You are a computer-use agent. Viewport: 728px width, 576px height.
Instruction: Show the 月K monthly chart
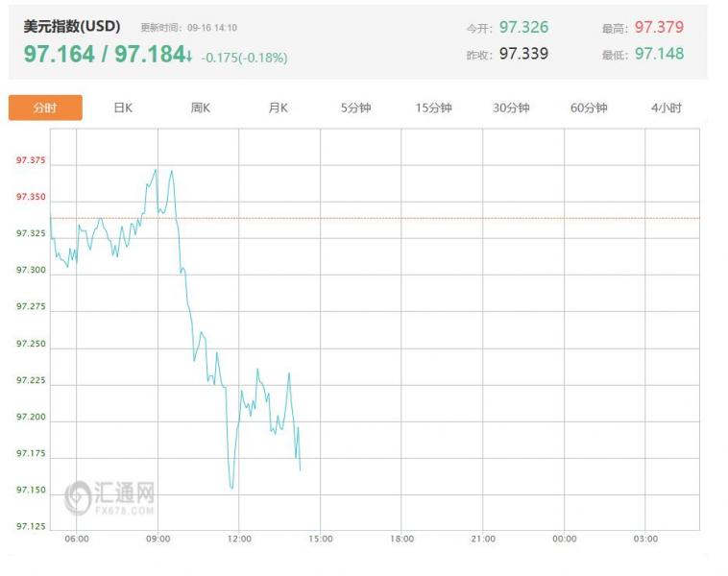pos(278,108)
